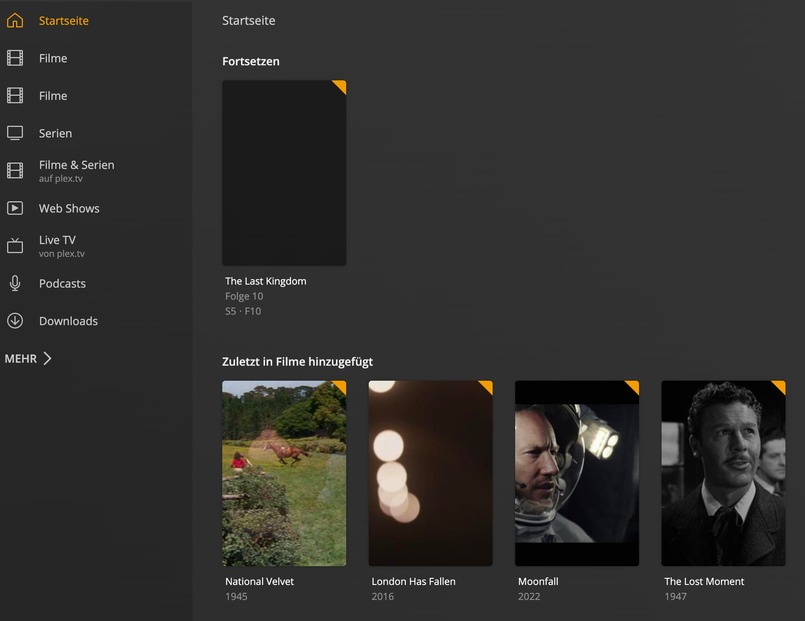Click the Fortsetzen section heading

[251, 62]
